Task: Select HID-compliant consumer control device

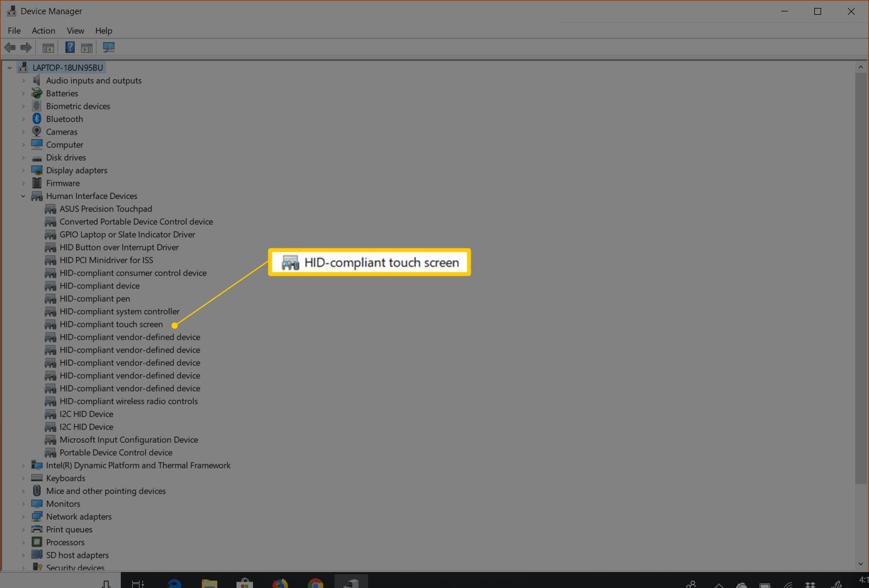Action: (x=133, y=273)
